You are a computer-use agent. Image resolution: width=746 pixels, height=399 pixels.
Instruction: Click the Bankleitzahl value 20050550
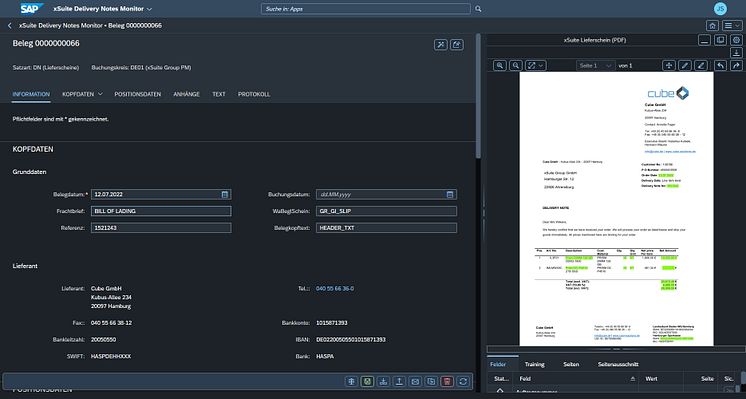point(103,340)
